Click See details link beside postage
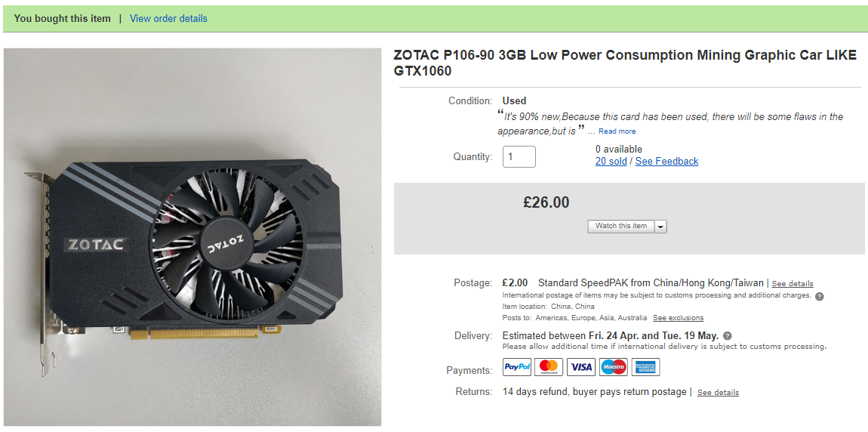The width and height of the screenshot is (868, 432). [x=793, y=283]
